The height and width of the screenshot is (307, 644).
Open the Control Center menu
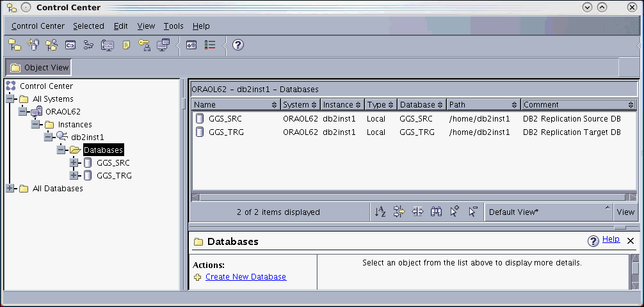click(x=38, y=26)
